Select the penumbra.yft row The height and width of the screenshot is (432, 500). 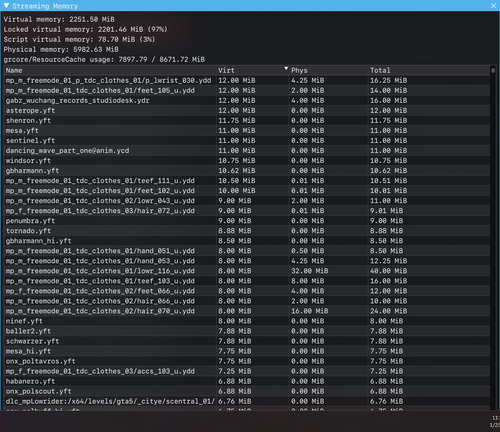pyautogui.click(x=247, y=221)
